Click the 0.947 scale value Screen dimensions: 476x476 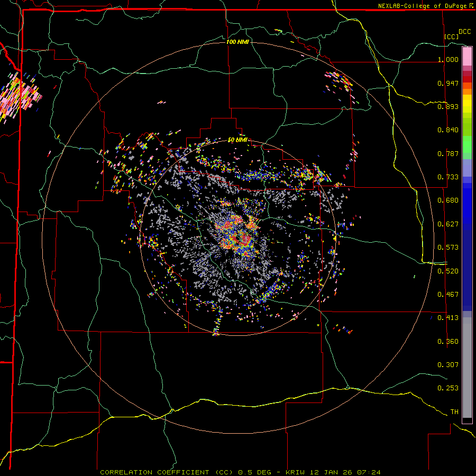(448, 83)
